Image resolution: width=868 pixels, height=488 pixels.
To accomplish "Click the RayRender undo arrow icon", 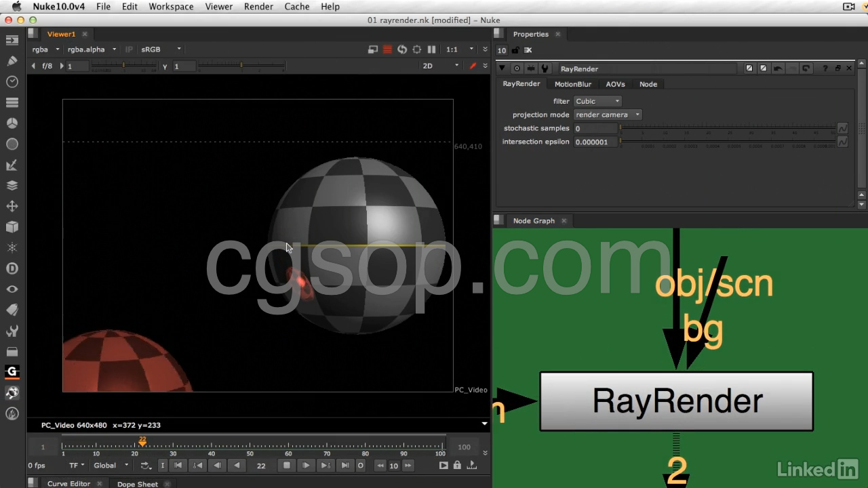I will (778, 68).
